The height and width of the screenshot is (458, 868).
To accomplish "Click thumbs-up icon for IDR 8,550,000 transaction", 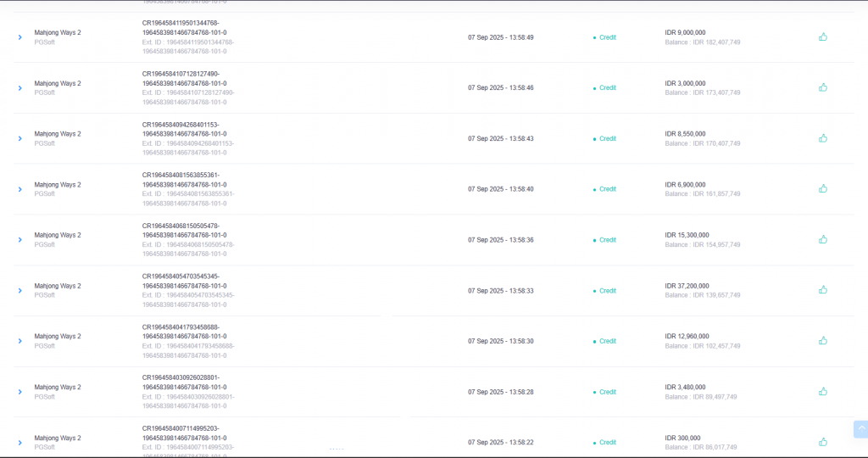I will pos(822,138).
